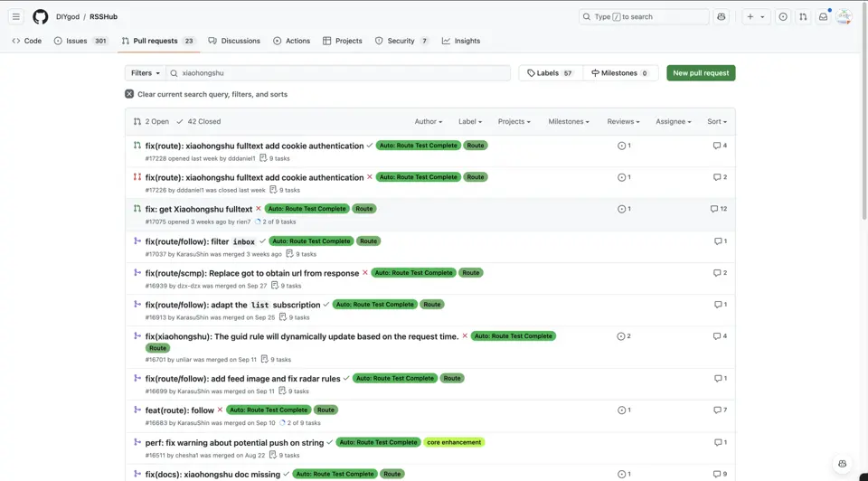Open comments on 'perf: fix warning' PR
868x481 pixels.
pos(721,442)
